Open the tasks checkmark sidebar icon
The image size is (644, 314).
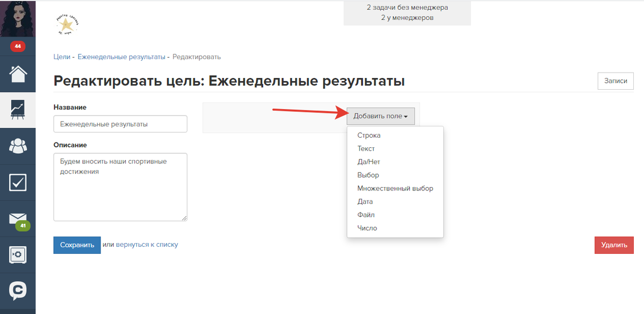tap(18, 182)
